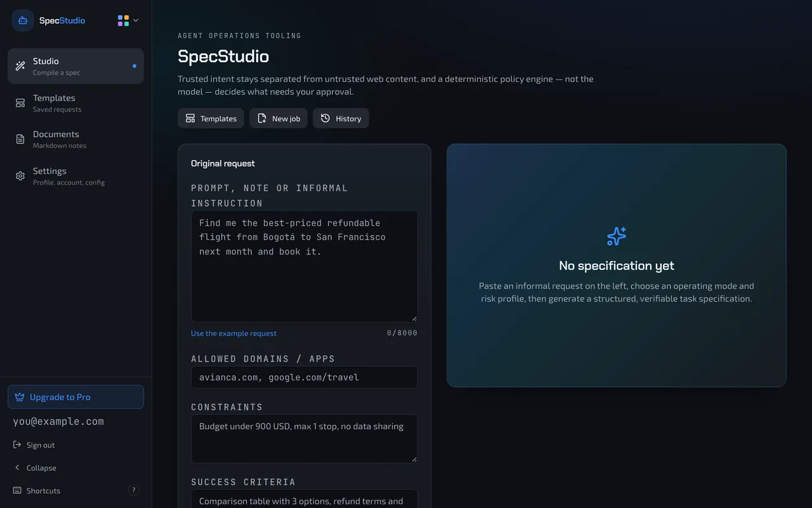Click the Sign out arrow icon
812x508 pixels.
(x=17, y=445)
